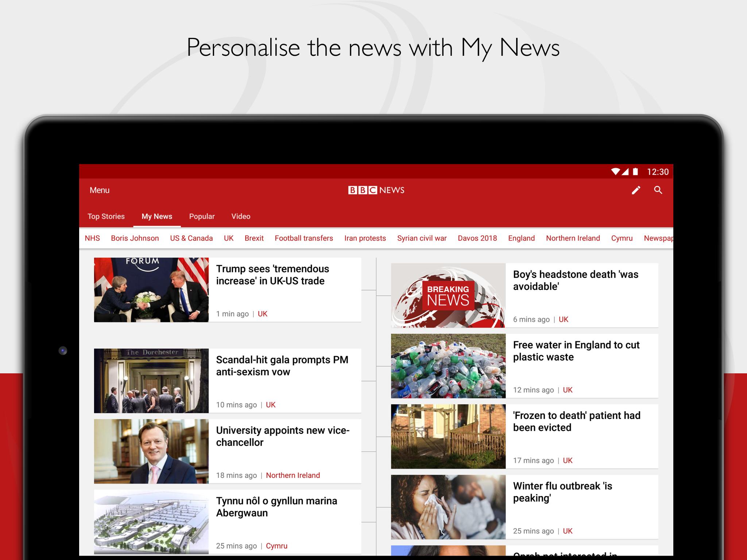The width and height of the screenshot is (747, 560).
Task: Click the BBC News logo icon
Action: pyautogui.click(x=377, y=190)
